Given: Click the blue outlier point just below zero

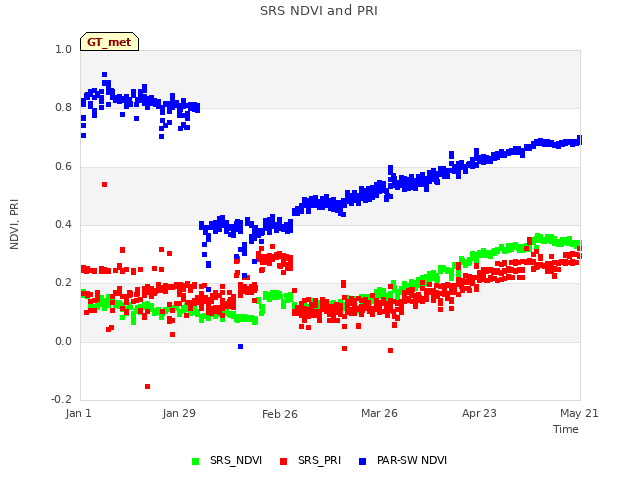Looking at the screenshot, I should coord(240,347).
